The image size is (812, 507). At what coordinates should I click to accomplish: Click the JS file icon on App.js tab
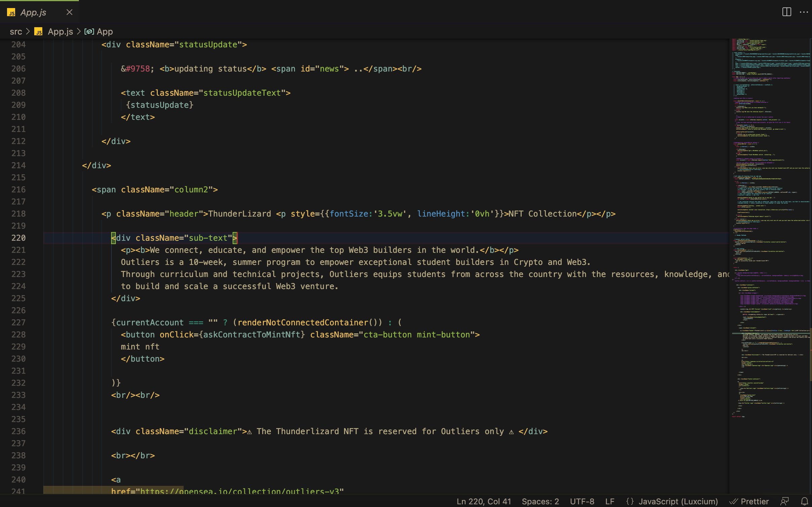point(11,13)
